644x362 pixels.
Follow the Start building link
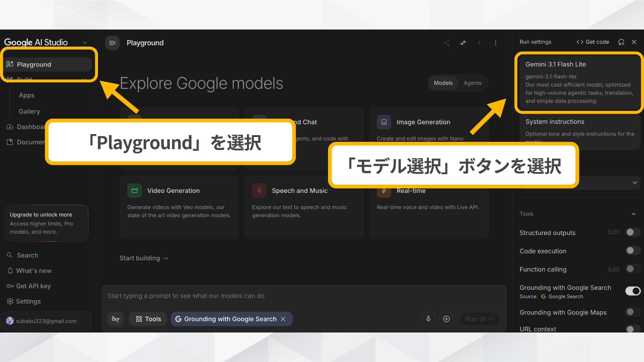144,258
